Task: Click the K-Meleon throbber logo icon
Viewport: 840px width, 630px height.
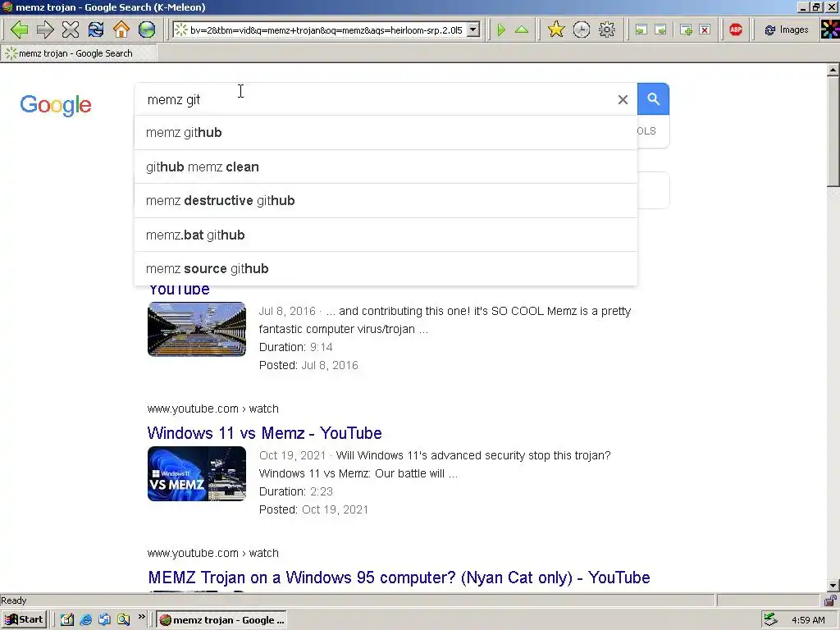Action: 830,30
